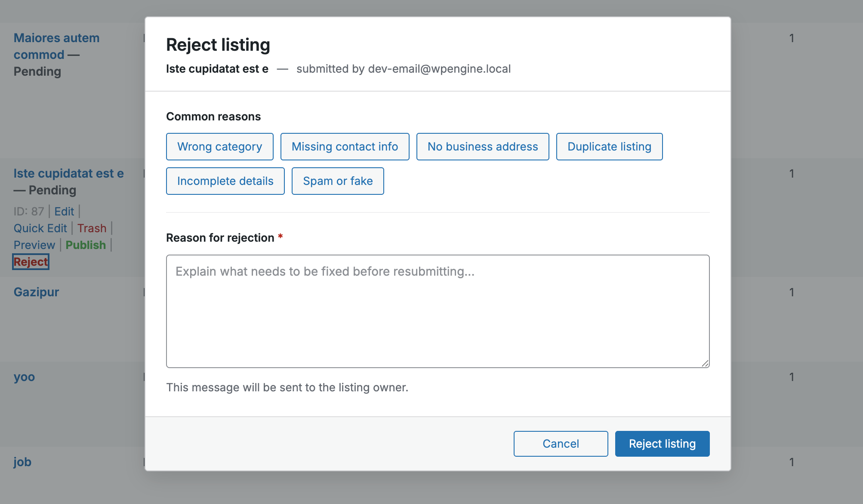Viewport: 863px width, 504px height.
Task: Cancel the reject listing dialog
Action: pyautogui.click(x=561, y=444)
